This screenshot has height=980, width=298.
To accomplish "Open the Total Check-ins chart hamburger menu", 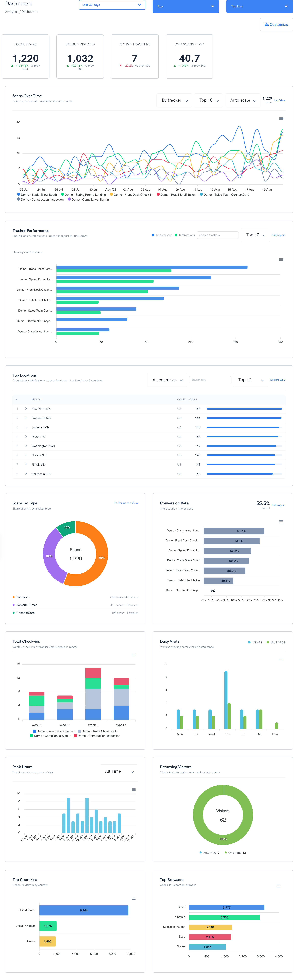I will click(134, 655).
